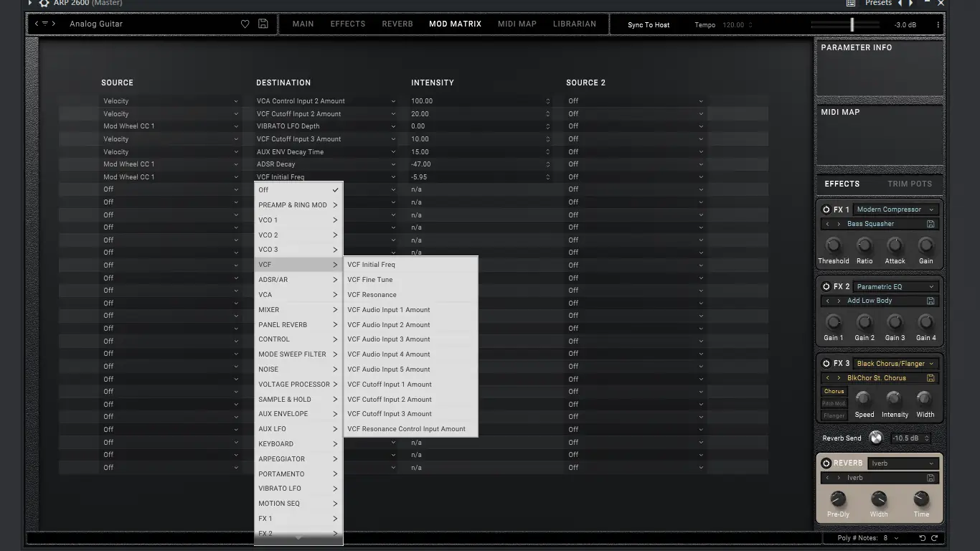Screen dimensions: 980x551
Task: Click the FX 1 Threshold knob
Action: [833, 245]
